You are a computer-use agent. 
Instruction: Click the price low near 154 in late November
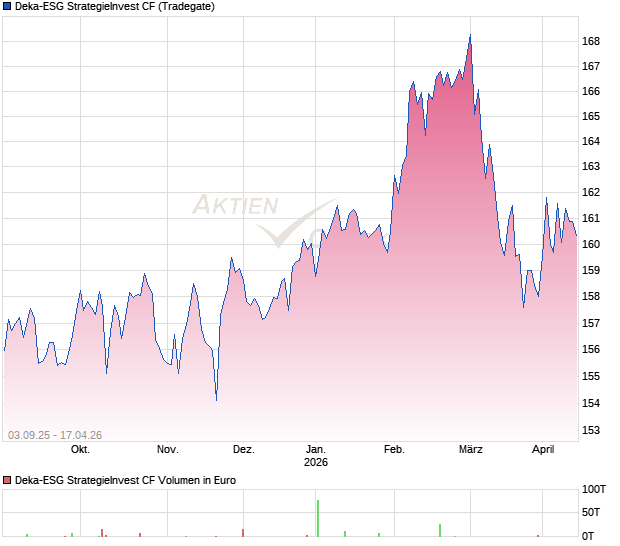(217, 400)
